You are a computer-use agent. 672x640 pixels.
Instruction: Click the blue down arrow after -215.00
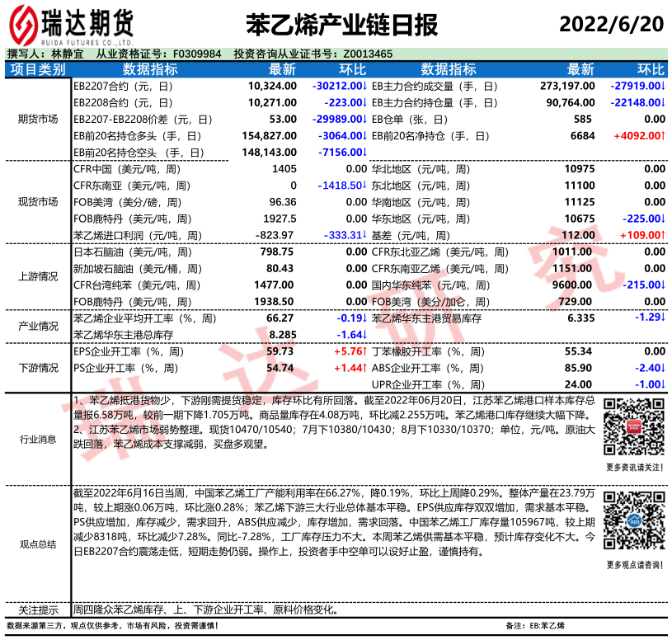click(x=663, y=285)
